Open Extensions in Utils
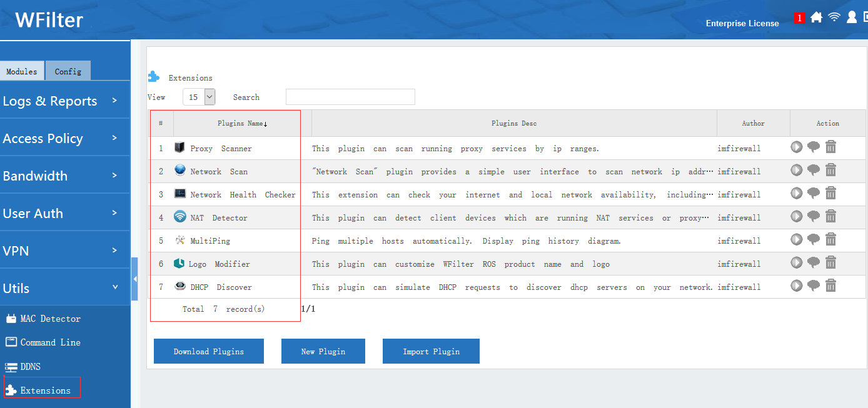 pos(38,391)
